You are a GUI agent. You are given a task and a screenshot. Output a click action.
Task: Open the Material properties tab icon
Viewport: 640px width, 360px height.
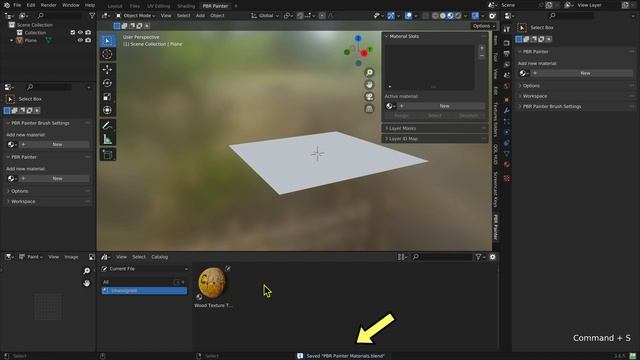point(507,164)
